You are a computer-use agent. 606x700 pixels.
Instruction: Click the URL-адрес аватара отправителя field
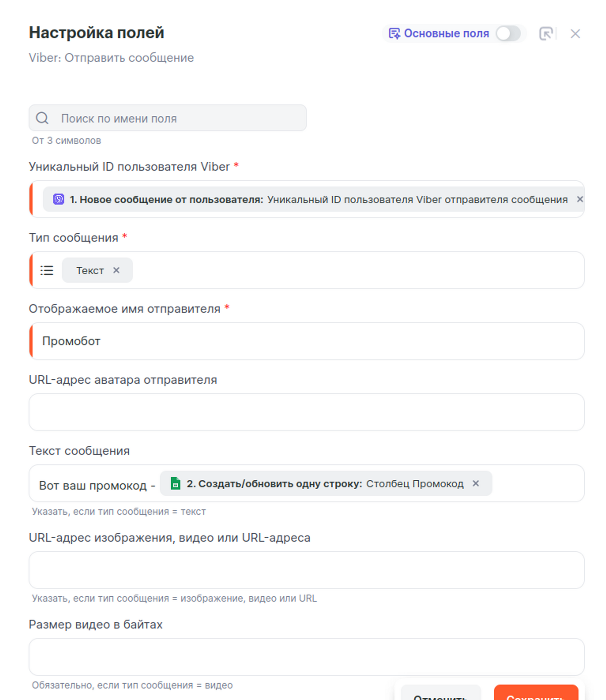[307, 412]
